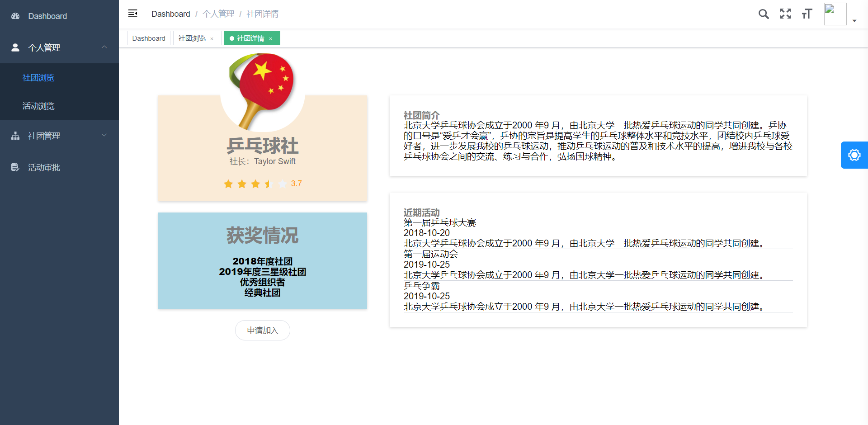Open the search magnifier icon
Screen dimensions: 868x425
[x=764, y=14]
